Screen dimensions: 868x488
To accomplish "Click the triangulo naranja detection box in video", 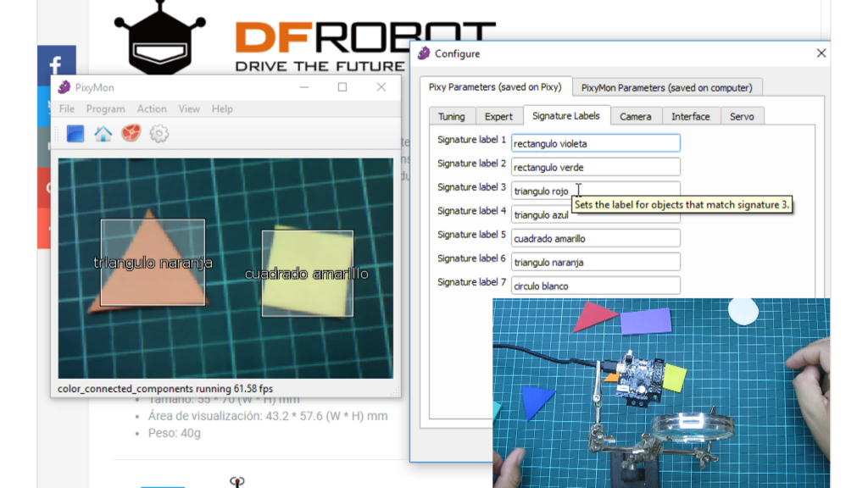I will tap(153, 263).
